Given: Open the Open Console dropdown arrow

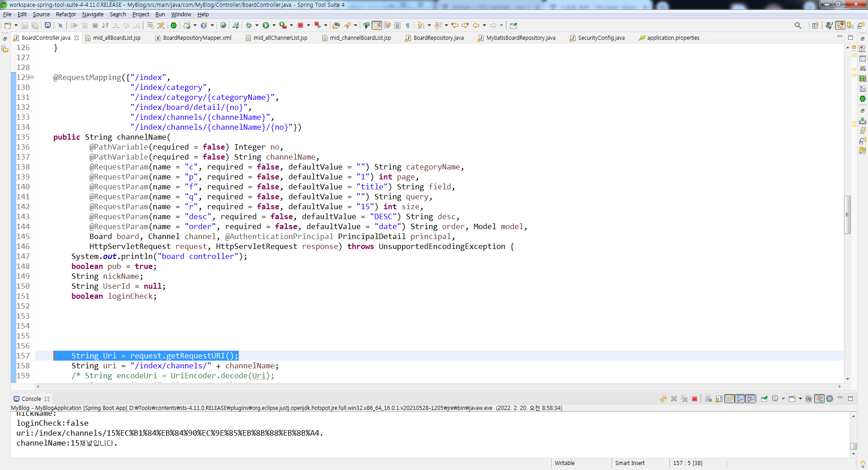Looking at the screenshot, I should [x=800, y=399].
